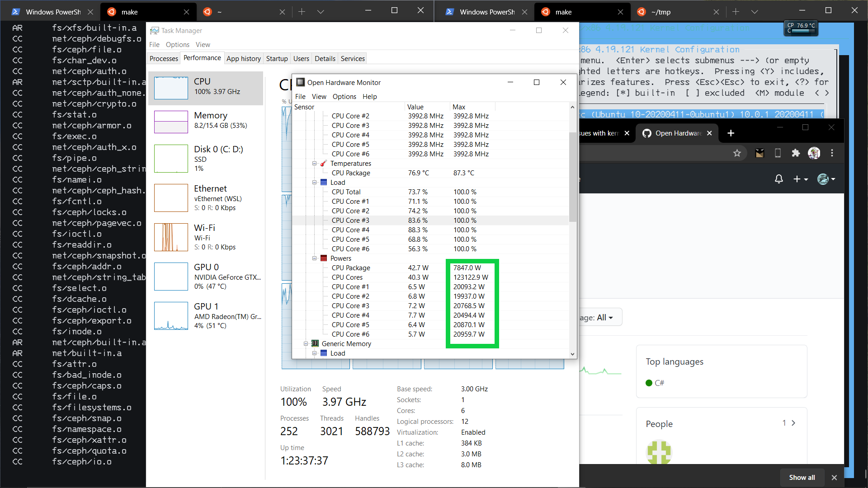Open GPU 0 NVIDIA GeForce panel
The image size is (868, 488).
tap(206, 276)
